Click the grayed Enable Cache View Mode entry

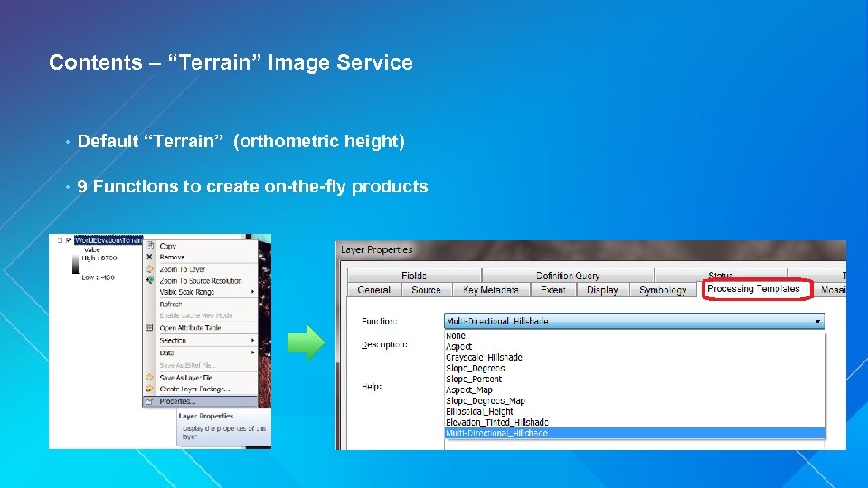201,315
